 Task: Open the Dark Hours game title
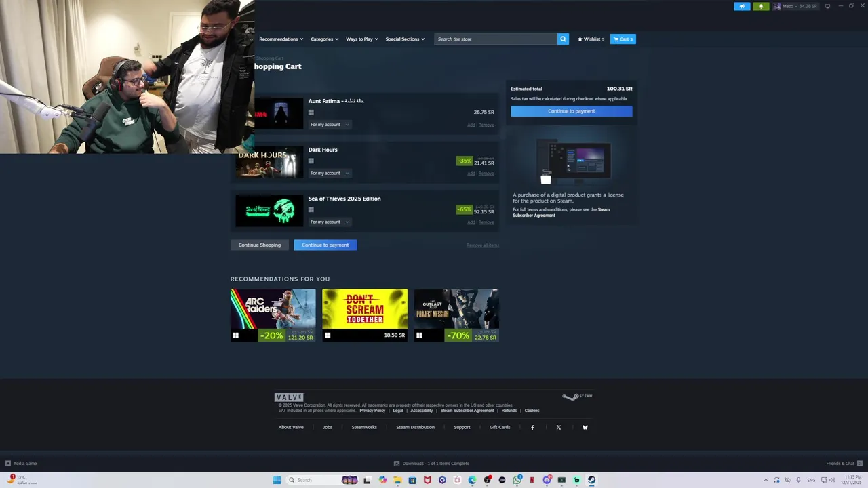323,150
